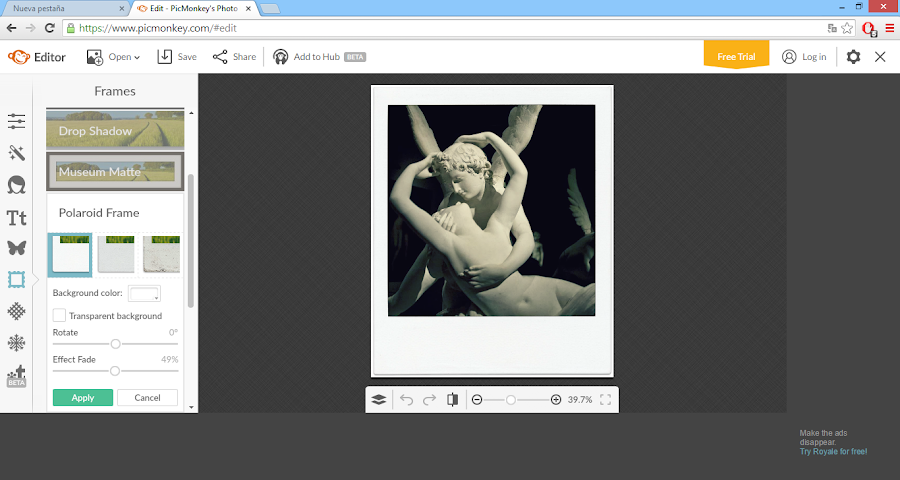Click the Log in link
This screenshot has width=900, height=480.
[814, 57]
